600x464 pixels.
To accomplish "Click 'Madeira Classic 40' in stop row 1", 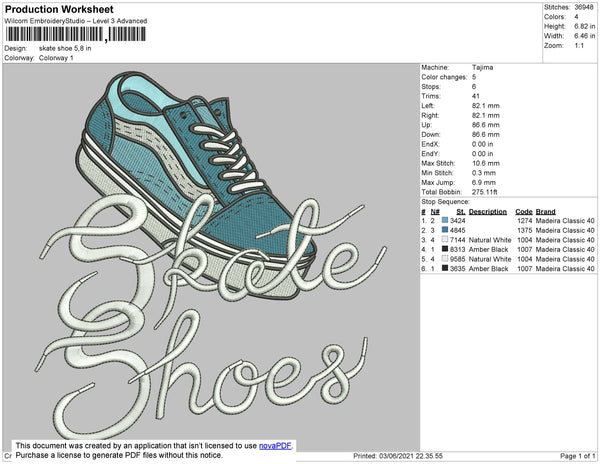I will pos(565,221).
